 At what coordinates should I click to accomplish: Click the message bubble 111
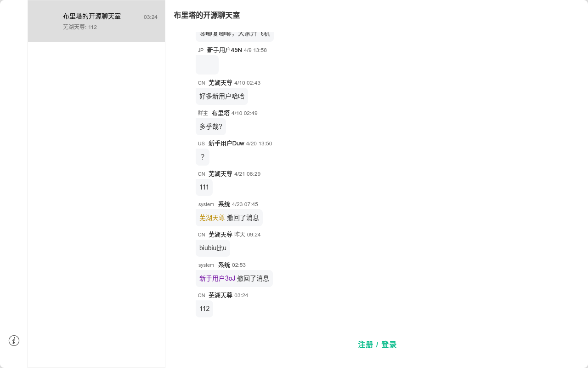click(204, 187)
